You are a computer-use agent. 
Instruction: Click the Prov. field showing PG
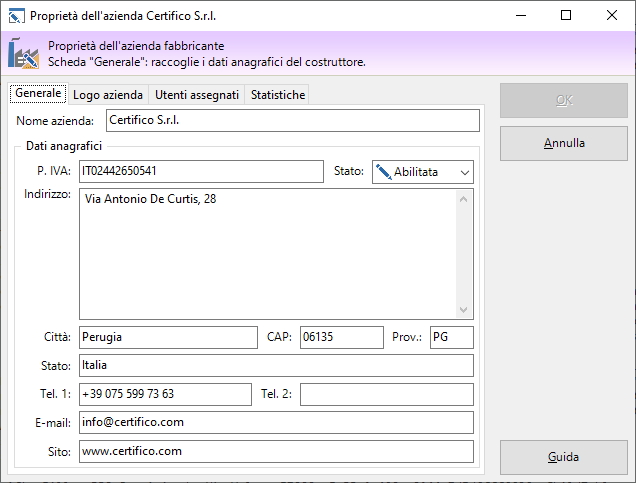click(451, 337)
